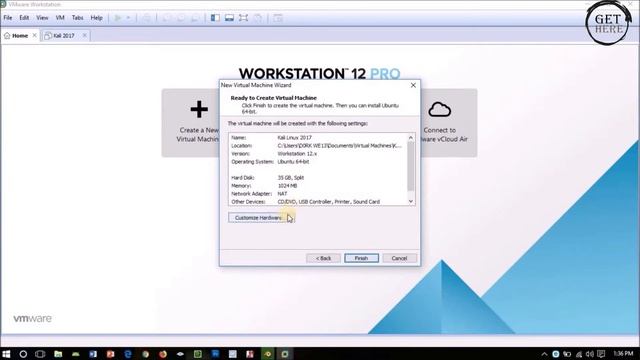Select the Other Devices value text

[x=329, y=202]
